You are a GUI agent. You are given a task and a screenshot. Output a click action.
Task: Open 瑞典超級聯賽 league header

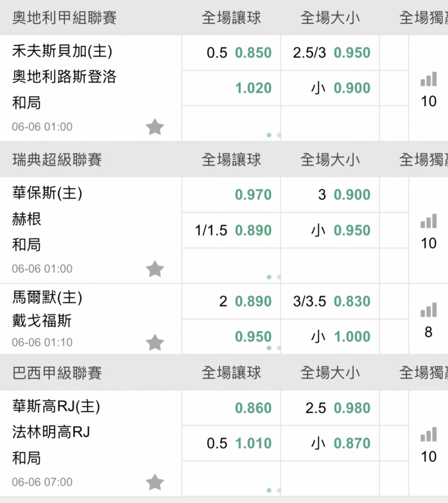[x=57, y=159]
